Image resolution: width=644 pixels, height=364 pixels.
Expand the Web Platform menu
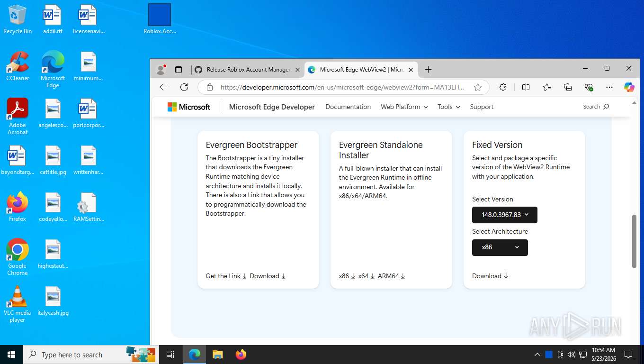[404, 107]
